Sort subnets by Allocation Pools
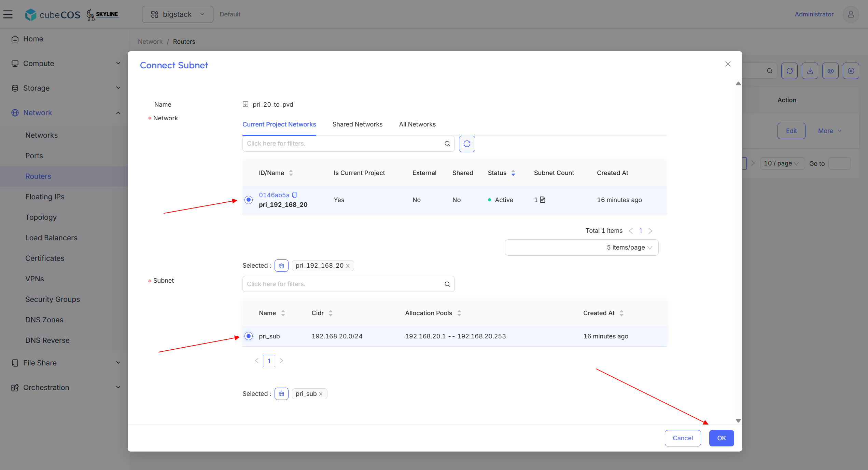Screen dimensions: 868x470 pyautogui.click(x=459, y=313)
